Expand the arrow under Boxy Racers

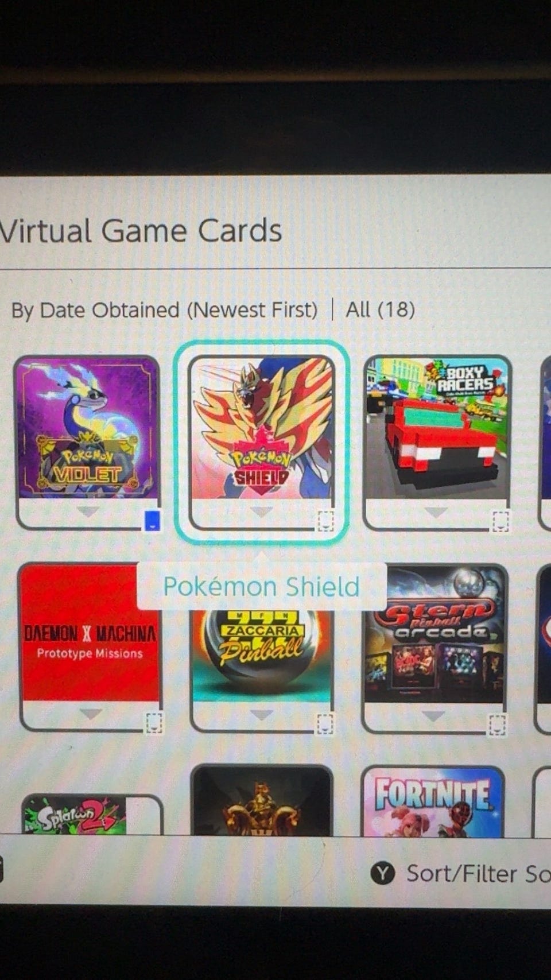click(436, 511)
